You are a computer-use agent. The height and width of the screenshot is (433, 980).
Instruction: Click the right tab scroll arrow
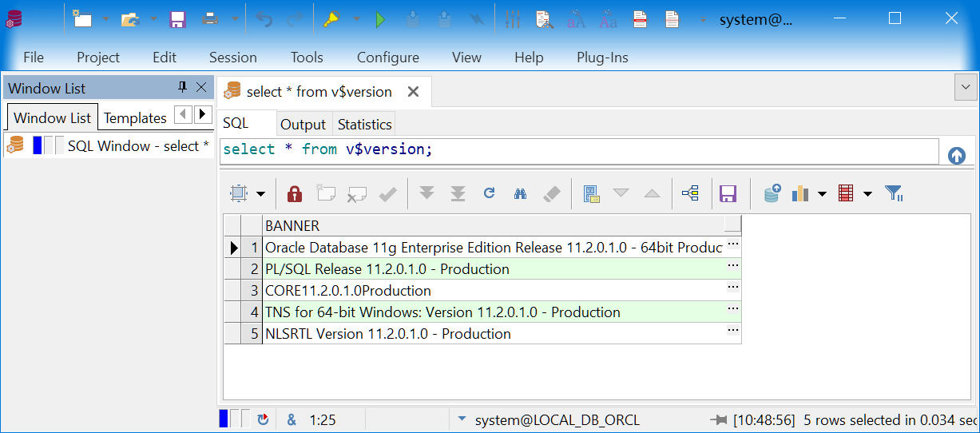[203, 114]
